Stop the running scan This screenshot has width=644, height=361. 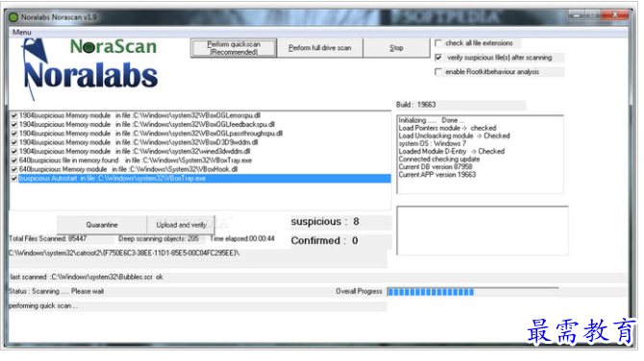tap(396, 48)
